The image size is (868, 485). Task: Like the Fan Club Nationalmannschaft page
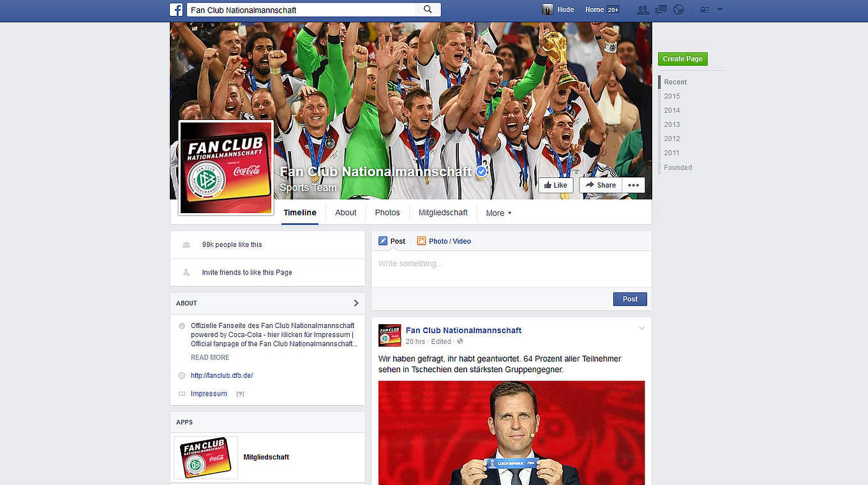click(x=555, y=185)
